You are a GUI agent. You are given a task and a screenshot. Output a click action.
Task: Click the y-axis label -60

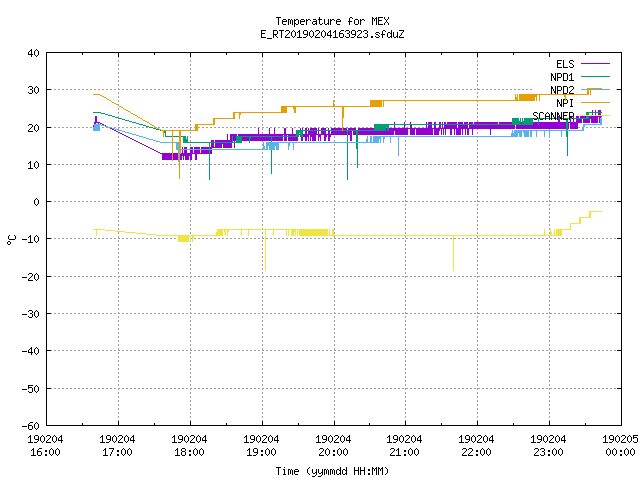click(31, 426)
